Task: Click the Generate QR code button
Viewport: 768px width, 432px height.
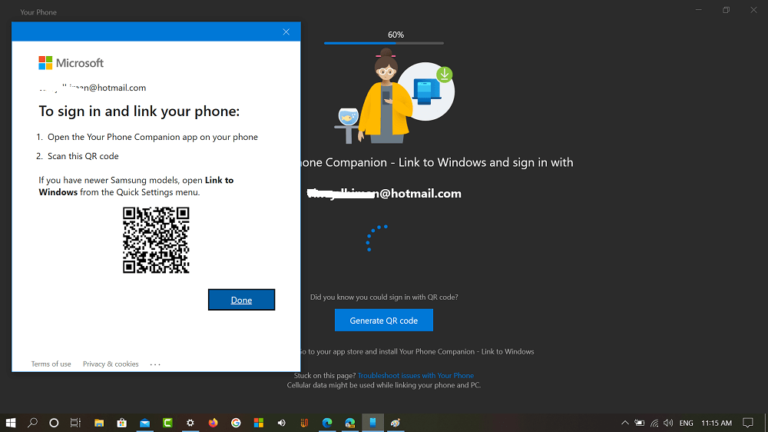Action: tap(384, 320)
